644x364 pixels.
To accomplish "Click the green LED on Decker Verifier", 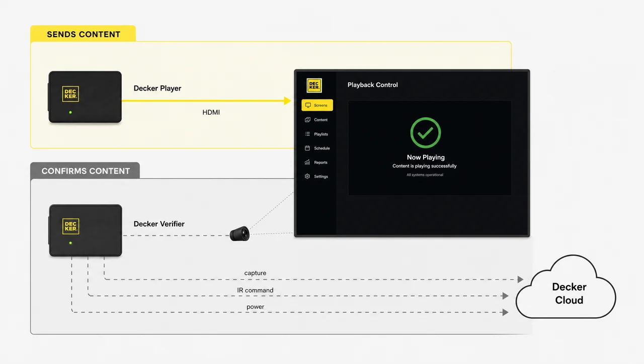I will coord(70,243).
